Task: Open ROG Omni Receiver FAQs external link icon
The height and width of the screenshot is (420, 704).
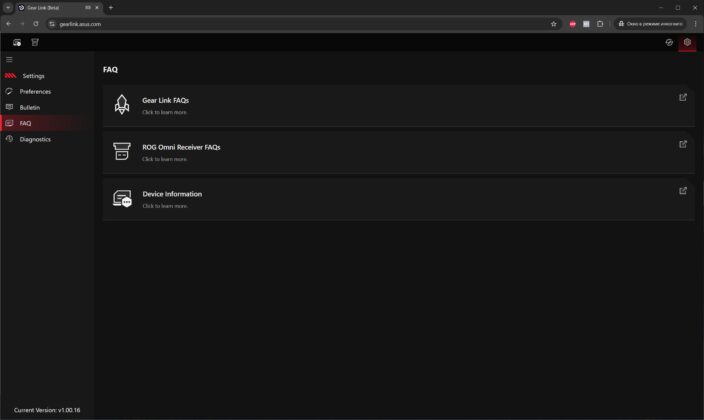Action: [683, 144]
